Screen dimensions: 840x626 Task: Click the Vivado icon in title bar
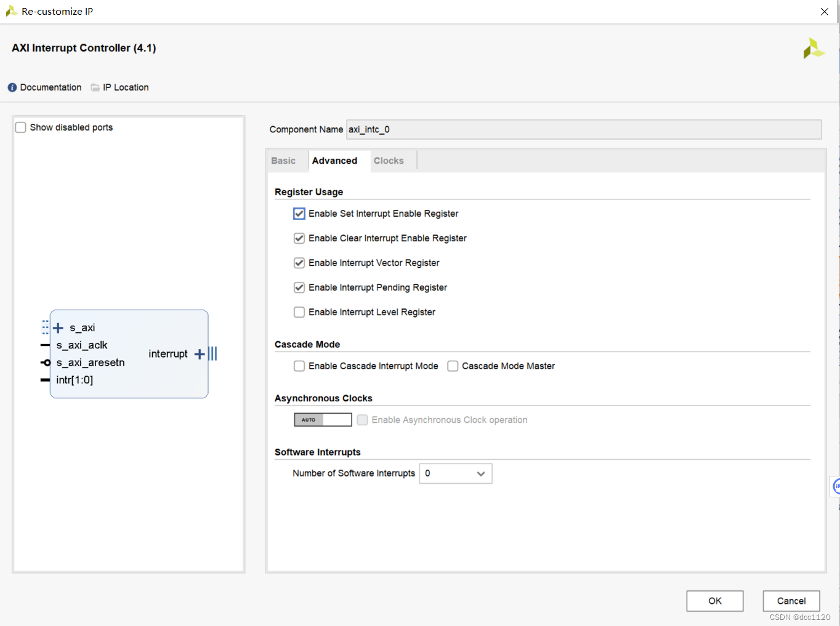pos(11,11)
